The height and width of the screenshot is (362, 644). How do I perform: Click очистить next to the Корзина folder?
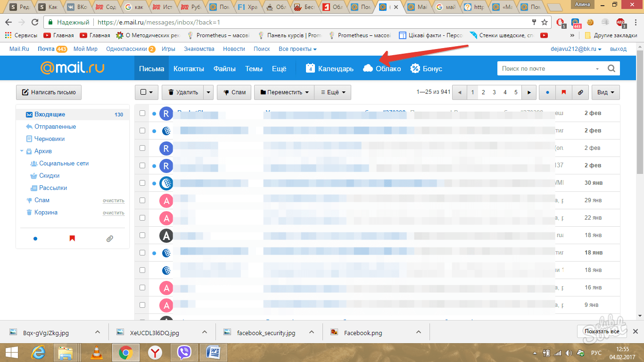[x=114, y=213]
